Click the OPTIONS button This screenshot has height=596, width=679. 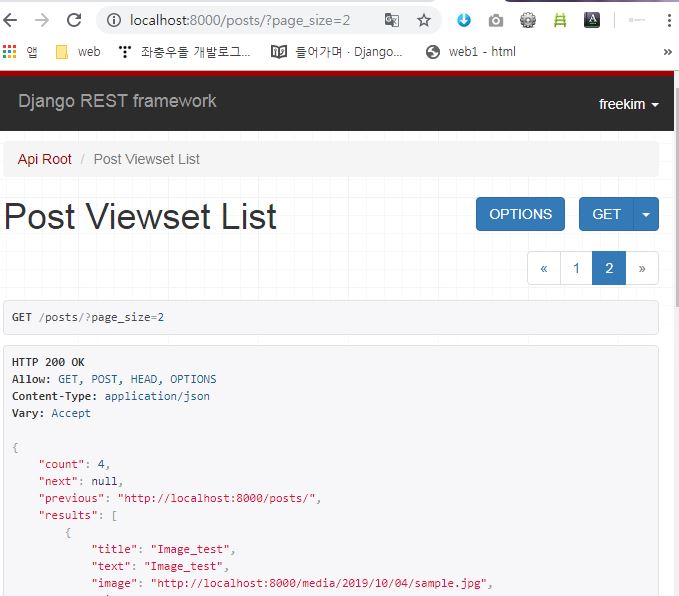tap(520, 214)
